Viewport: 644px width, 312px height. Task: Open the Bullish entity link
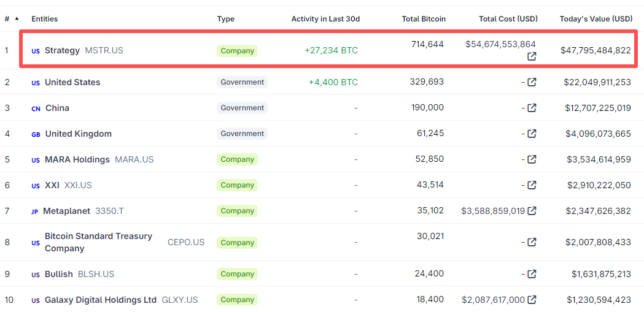[x=59, y=274]
